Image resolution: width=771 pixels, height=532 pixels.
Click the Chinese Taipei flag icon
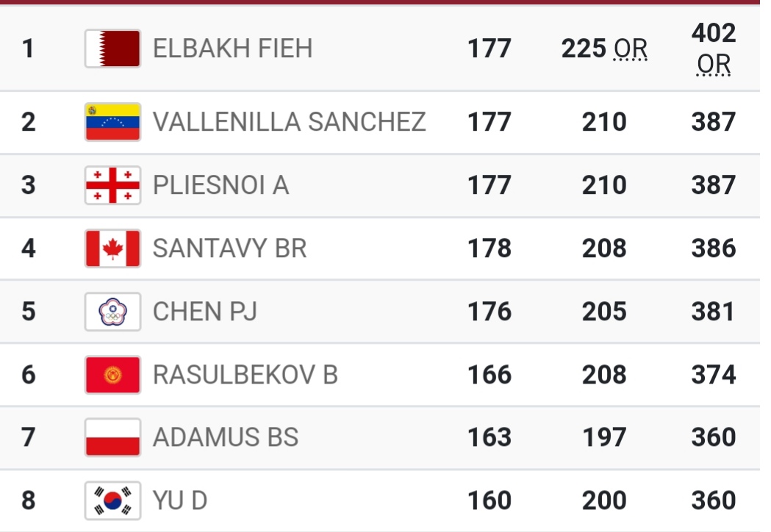pos(112,312)
